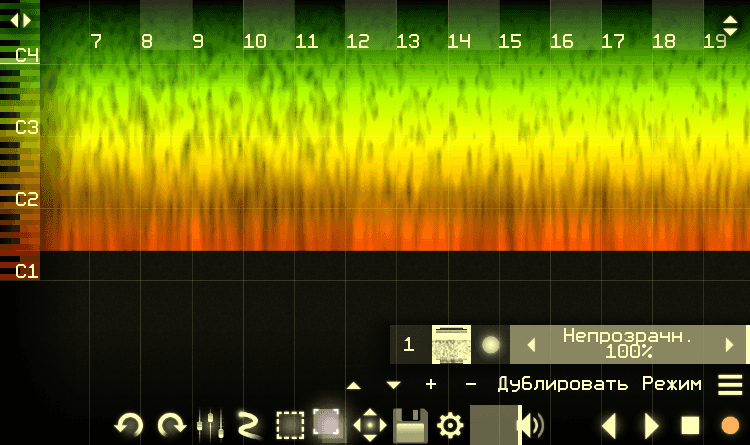The image size is (750, 445).
Task: Pick the paste selection overlay tool
Action: click(x=328, y=424)
